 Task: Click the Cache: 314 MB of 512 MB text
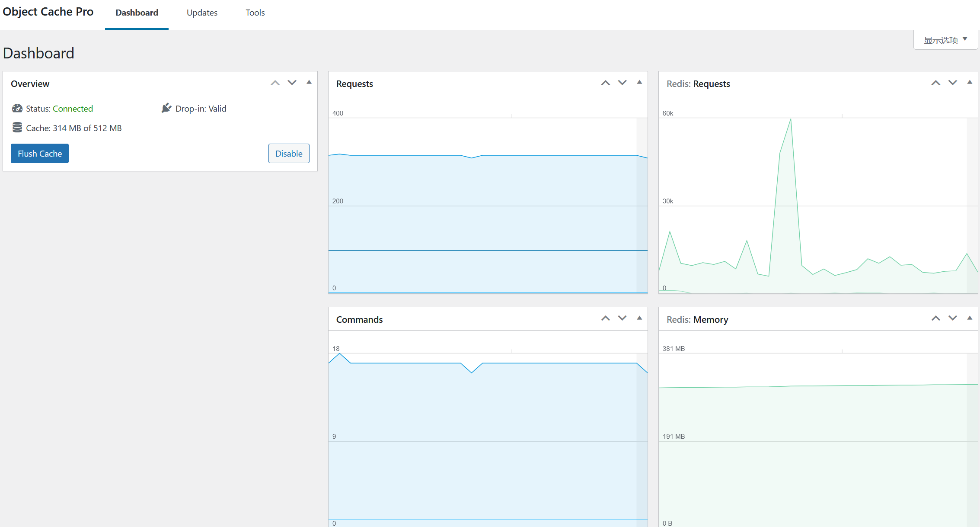coord(74,128)
